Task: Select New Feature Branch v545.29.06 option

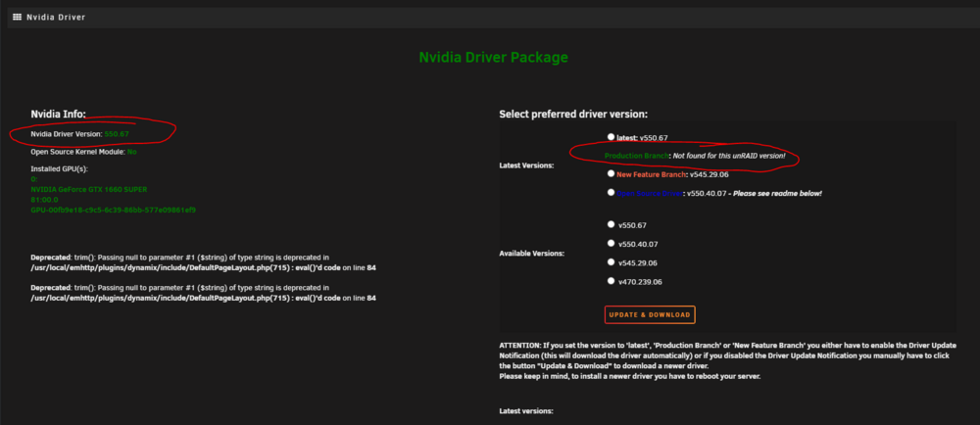Action: tap(611, 173)
